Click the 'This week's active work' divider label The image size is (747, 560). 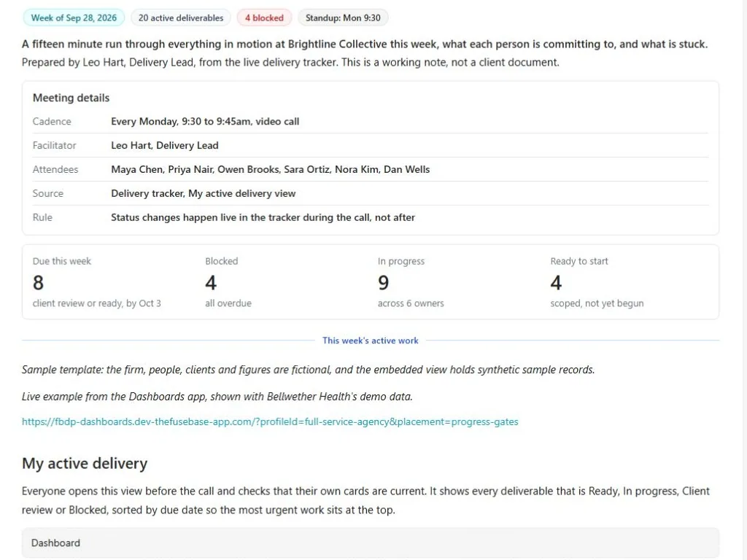pyautogui.click(x=370, y=341)
